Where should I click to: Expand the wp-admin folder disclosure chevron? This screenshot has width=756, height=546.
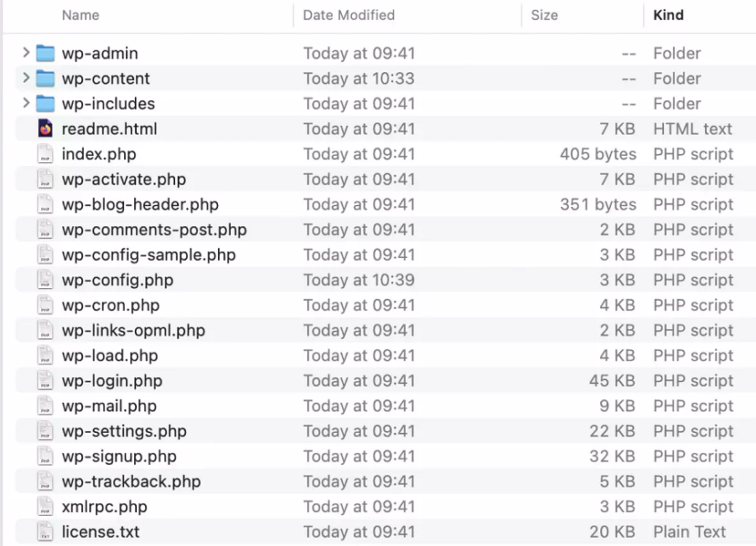tap(26, 53)
